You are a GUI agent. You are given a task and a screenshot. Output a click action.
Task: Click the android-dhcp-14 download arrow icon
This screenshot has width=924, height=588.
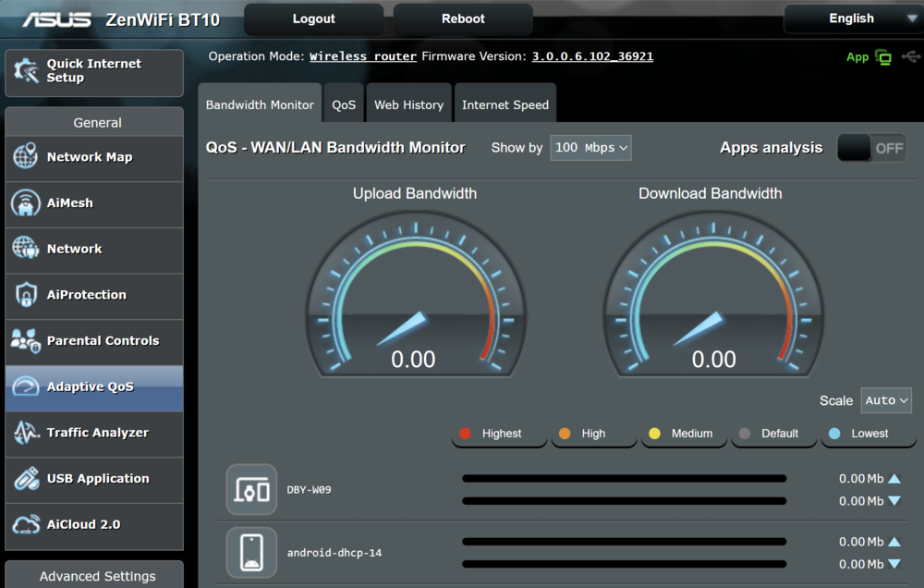point(894,564)
